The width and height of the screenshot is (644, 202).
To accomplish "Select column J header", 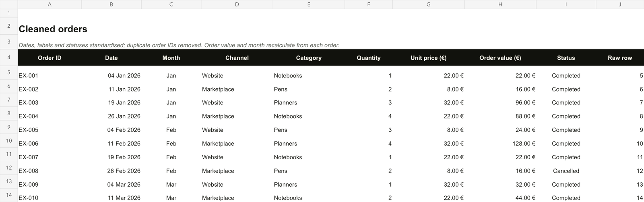I will tap(620, 4).
